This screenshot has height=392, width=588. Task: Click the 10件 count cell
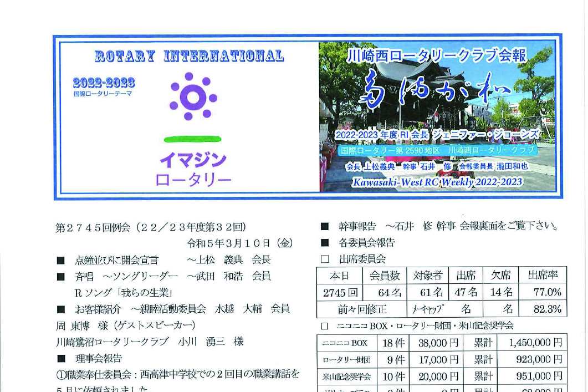392,376
